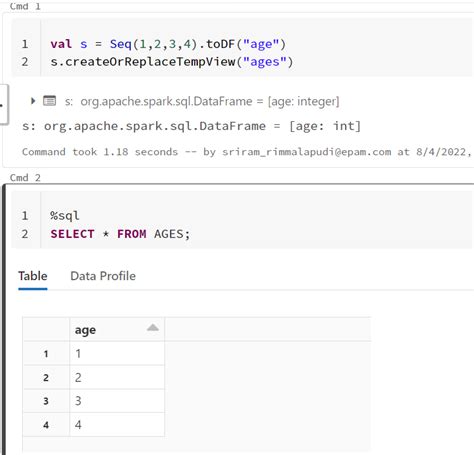Click row number 4 in results table

click(46, 425)
